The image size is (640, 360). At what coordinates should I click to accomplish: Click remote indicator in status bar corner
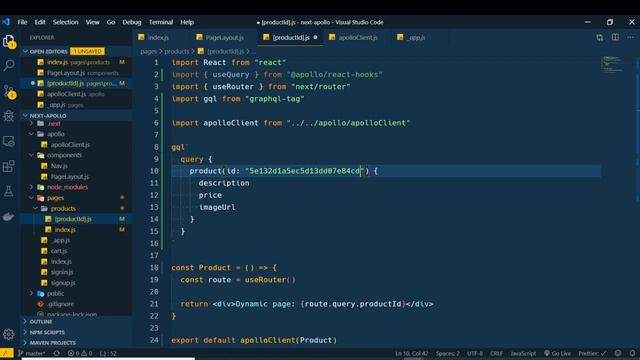click(x=7, y=353)
